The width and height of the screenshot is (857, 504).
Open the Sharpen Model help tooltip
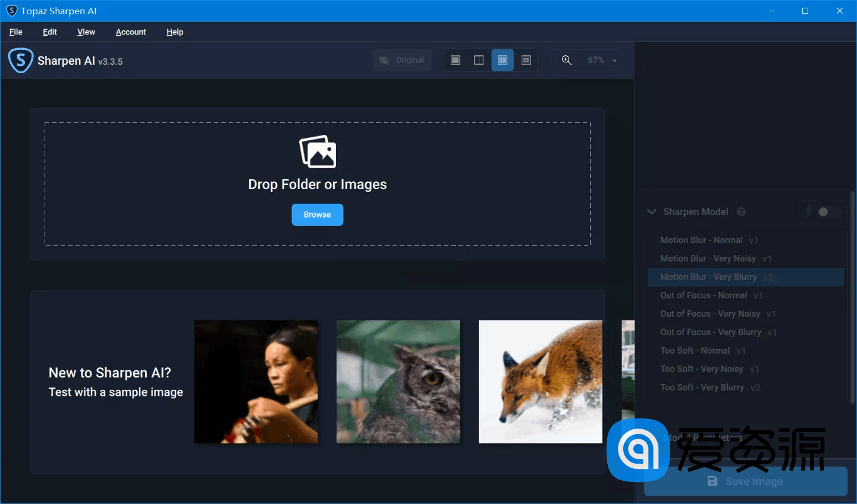(x=741, y=212)
